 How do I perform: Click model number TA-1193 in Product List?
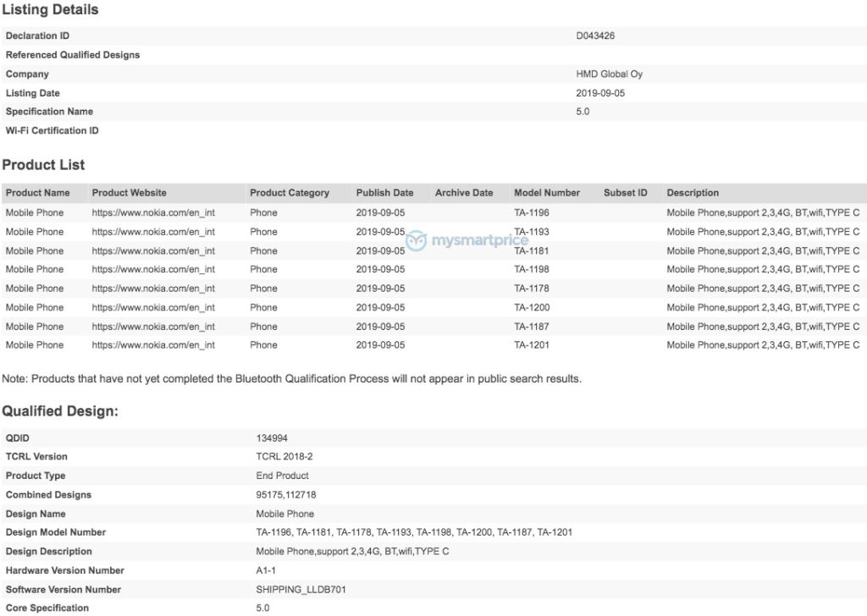pos(532,232)
